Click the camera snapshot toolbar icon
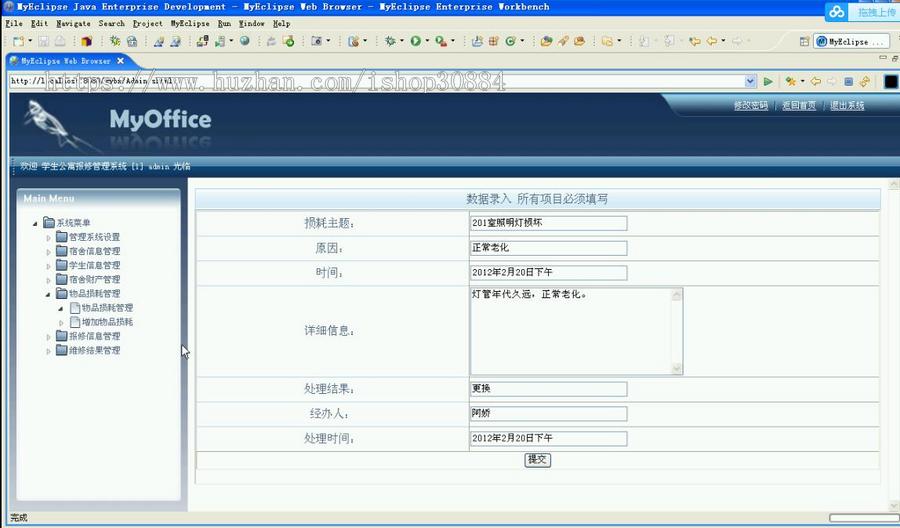 (x=316, y=41)
